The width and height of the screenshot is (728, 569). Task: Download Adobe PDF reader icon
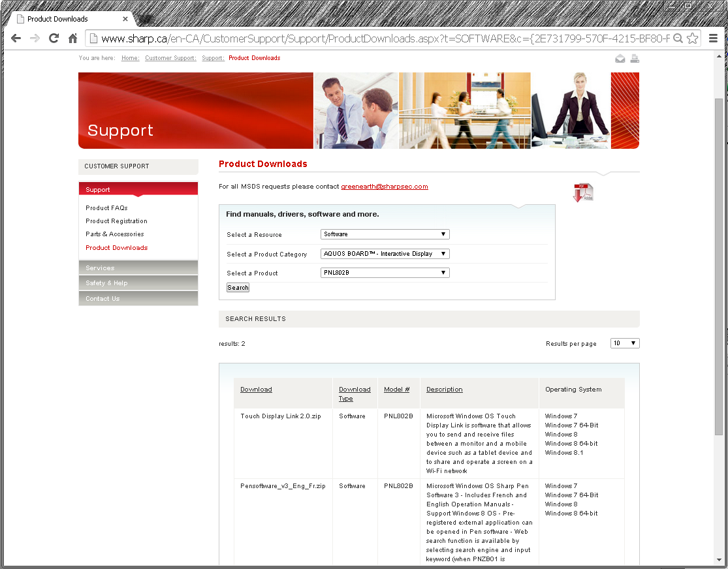point(583,192)
